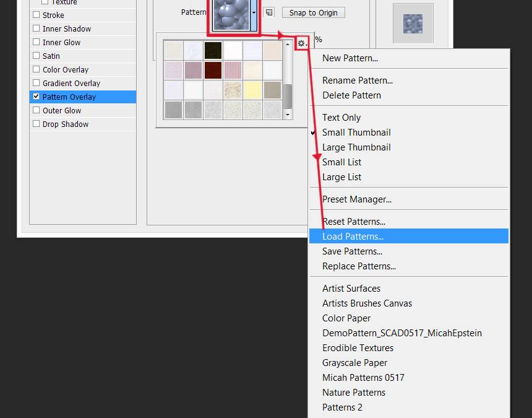Image resolution: width=532 pixels, height=418 pixels.
Task: Click the Snap to Origin button
Action: tap(313, 12)
